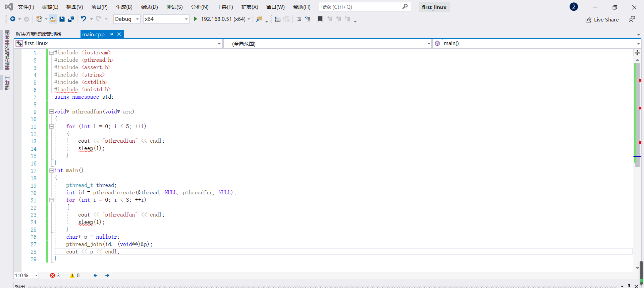Collapse the for loop at line 11
The image size is (644, 288).
(51, 127)
